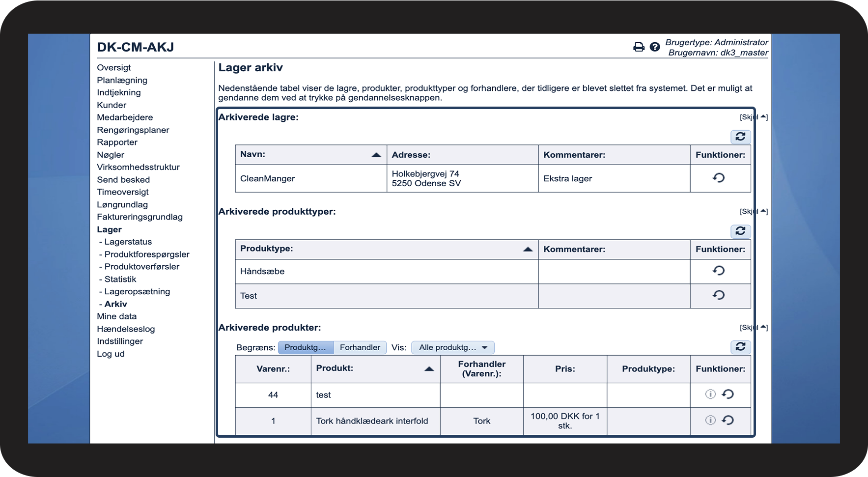The height and width of the screenshot is (477, 868).
Task: Open Lagerstatus in the sidebar
Action: tap(128, 242)
